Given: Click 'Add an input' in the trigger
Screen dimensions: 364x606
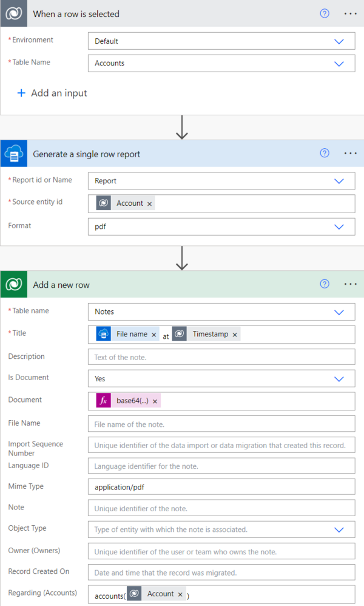Looking at the screenshot, I should pos(52,93).
